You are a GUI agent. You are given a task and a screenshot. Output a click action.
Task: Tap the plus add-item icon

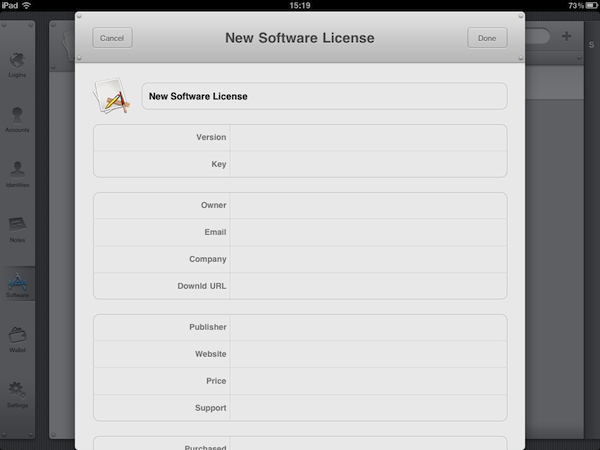(566, 36)
